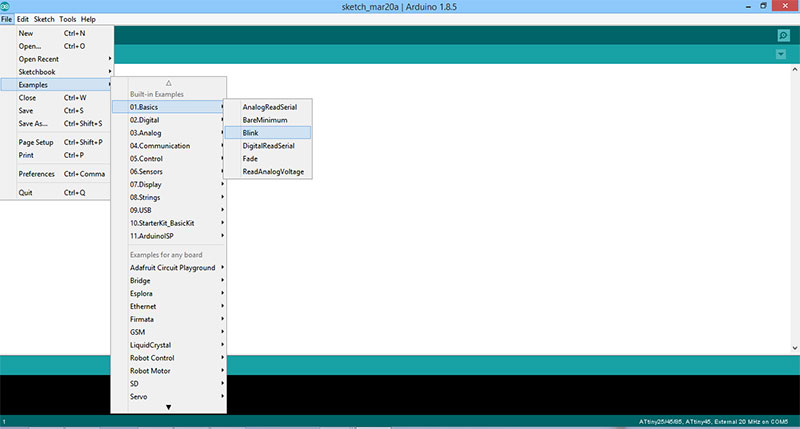The height and width of the screenshot is (429, 800).
Task: Click up triangle to show earlier examples
Action: point(168,83)
